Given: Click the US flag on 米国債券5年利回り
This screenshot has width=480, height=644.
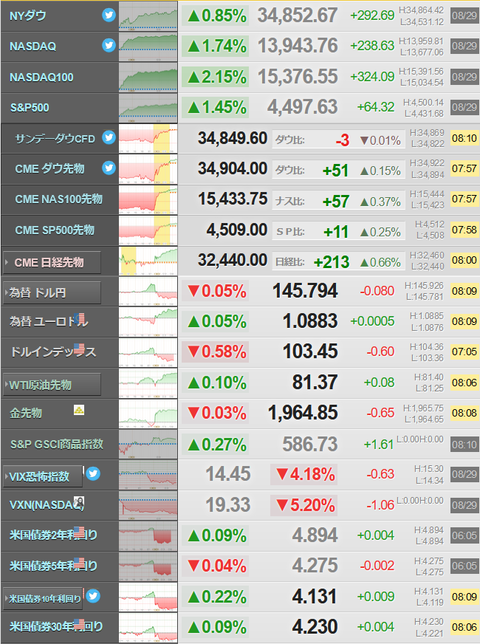Looking at the screenshot, I should tap(79, 563).
